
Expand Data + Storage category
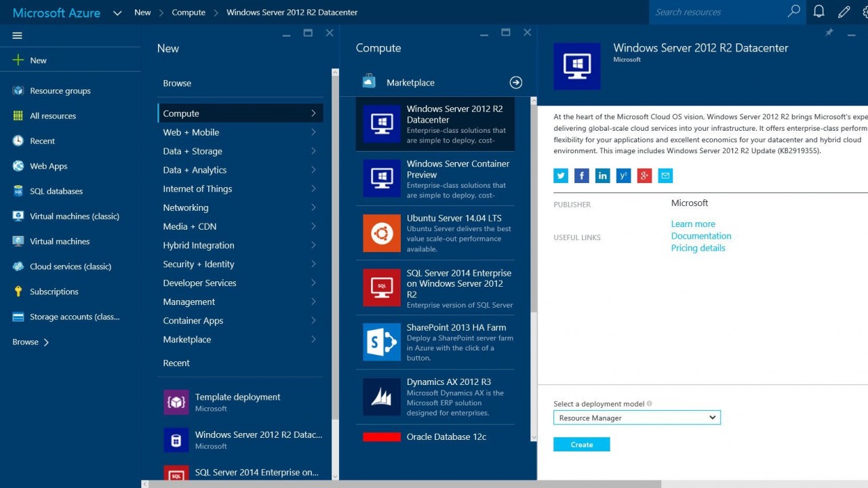tap(240, 151)
